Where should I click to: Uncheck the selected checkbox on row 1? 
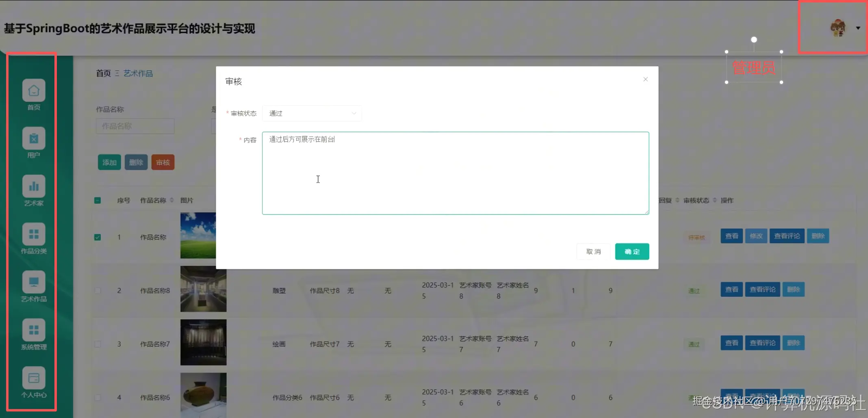click(98, 237)
